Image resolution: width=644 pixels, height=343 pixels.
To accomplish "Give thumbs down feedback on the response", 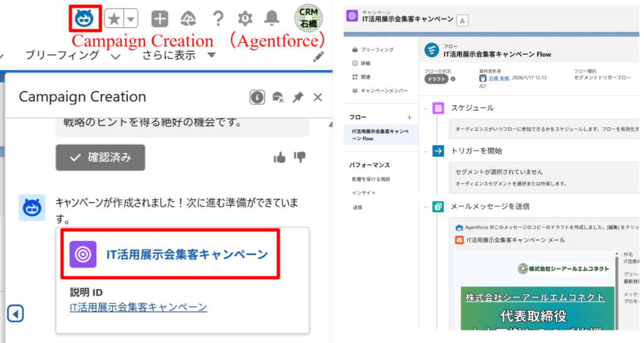I will click(300, 157).
